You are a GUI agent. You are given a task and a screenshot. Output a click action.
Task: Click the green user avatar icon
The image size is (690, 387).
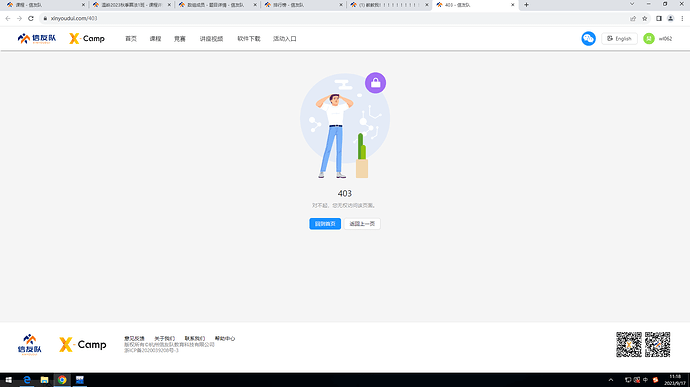(x=649, y=39)
